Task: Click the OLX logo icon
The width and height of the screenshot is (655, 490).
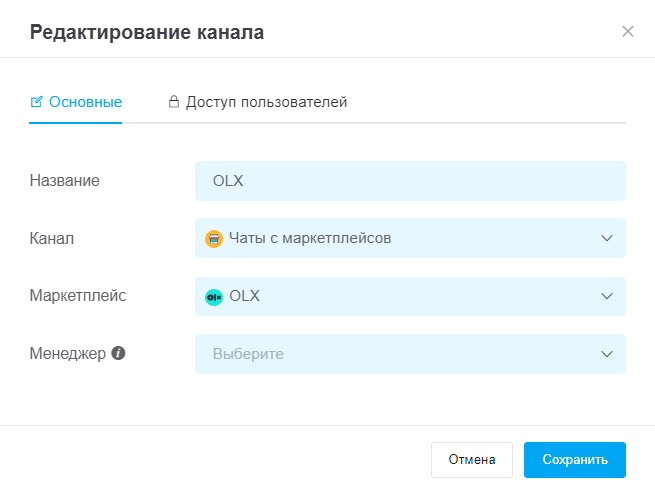Action: click(x=213, y=297)
